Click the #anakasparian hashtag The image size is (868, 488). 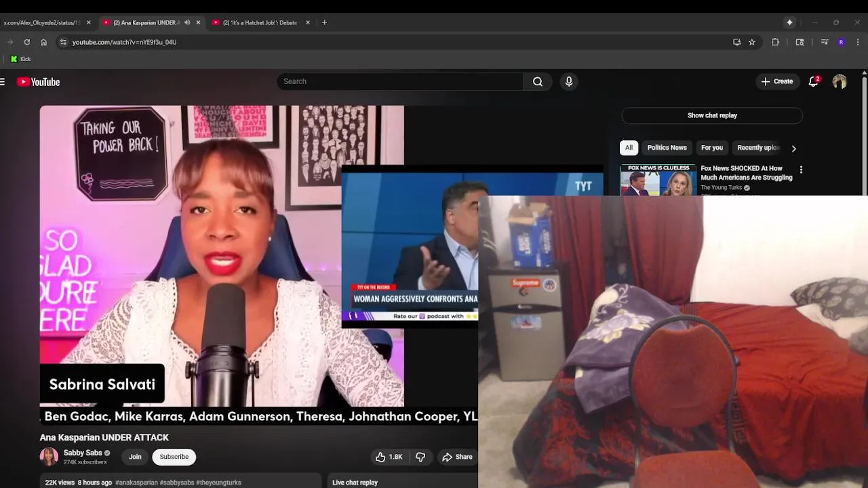pos(136,483)
